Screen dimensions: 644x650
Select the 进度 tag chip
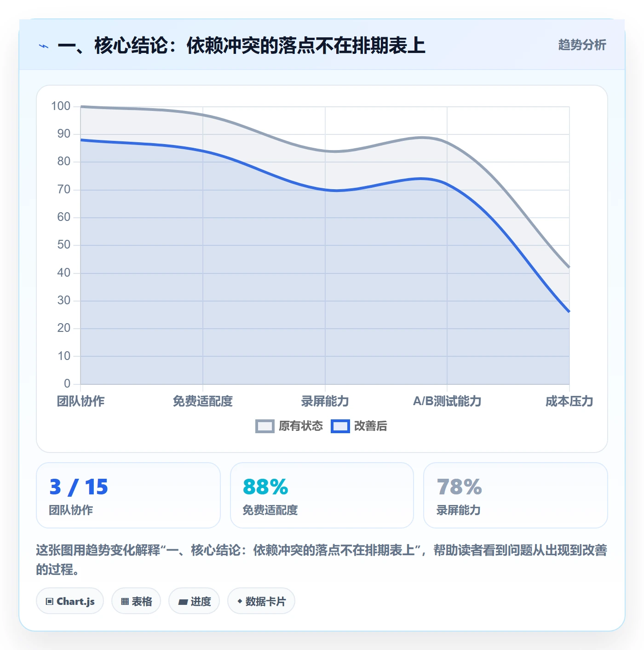click(194, 601)
